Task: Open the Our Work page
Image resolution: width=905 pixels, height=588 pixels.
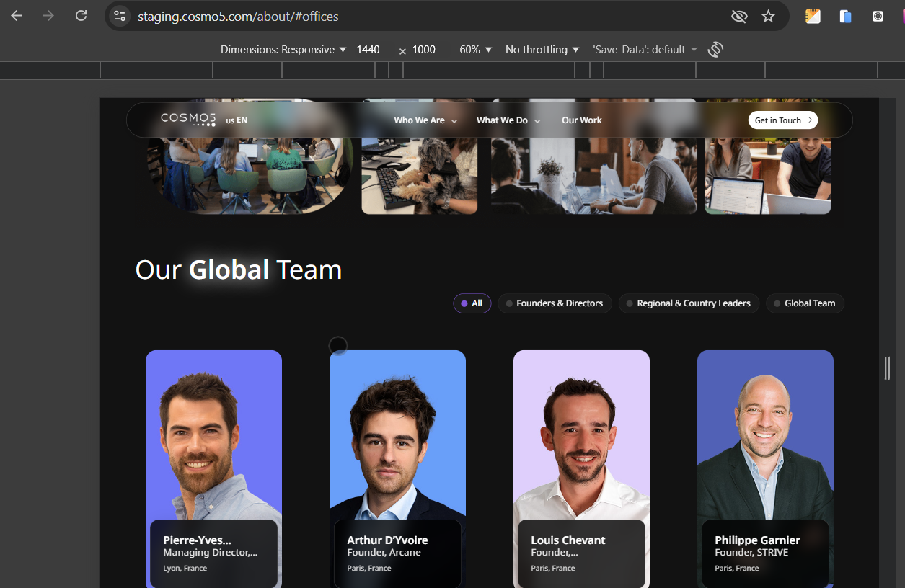Action: pyautogui.click(x=582, y=120)
